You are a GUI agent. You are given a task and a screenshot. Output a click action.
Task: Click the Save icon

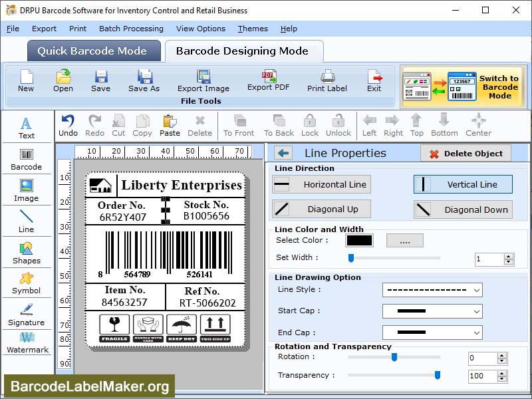(x=101, y=80)
